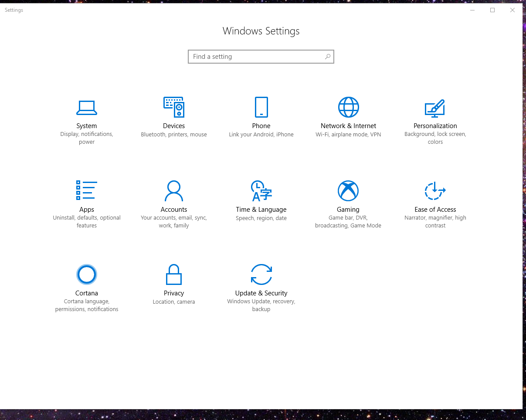The width and height of the screenshot is (526, 420).
Task: Click the Apps list icon
Action: click(87, 190)
